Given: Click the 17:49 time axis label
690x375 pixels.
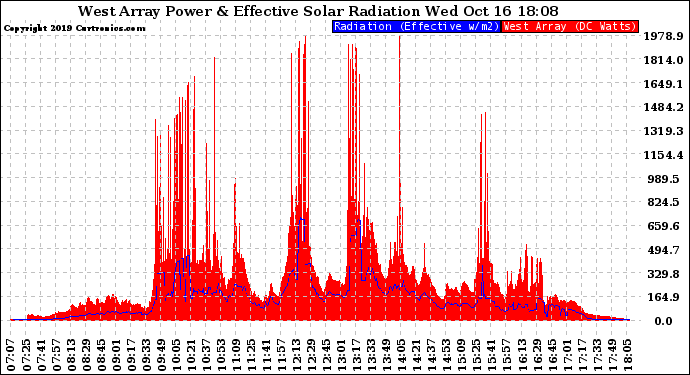Looking at the screenshot, I should (611, 355).
